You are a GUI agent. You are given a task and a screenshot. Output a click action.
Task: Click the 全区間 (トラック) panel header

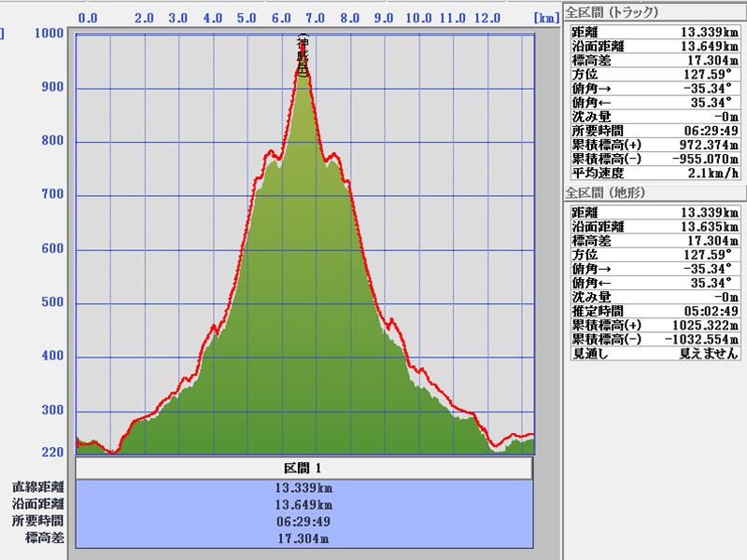(613, 12)
